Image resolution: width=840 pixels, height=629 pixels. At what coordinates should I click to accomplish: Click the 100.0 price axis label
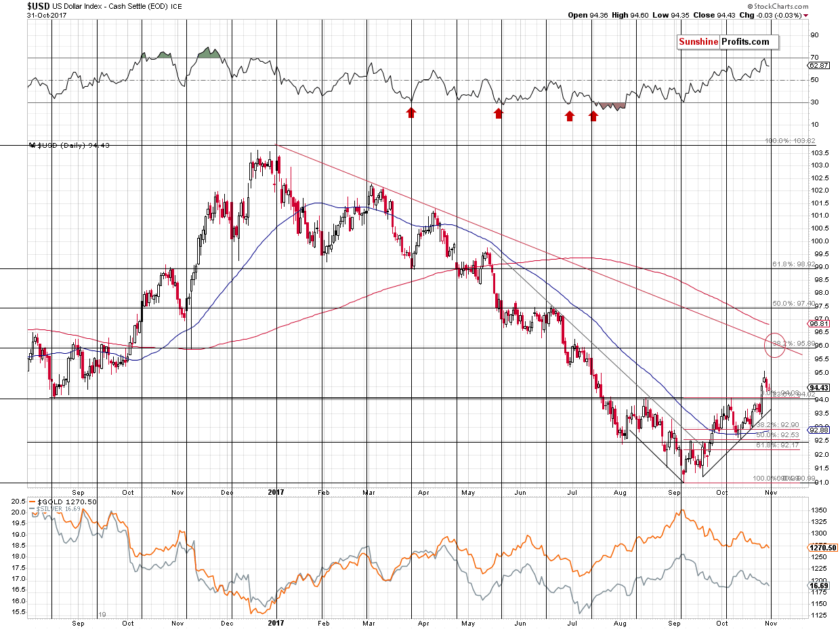[820, 242]
